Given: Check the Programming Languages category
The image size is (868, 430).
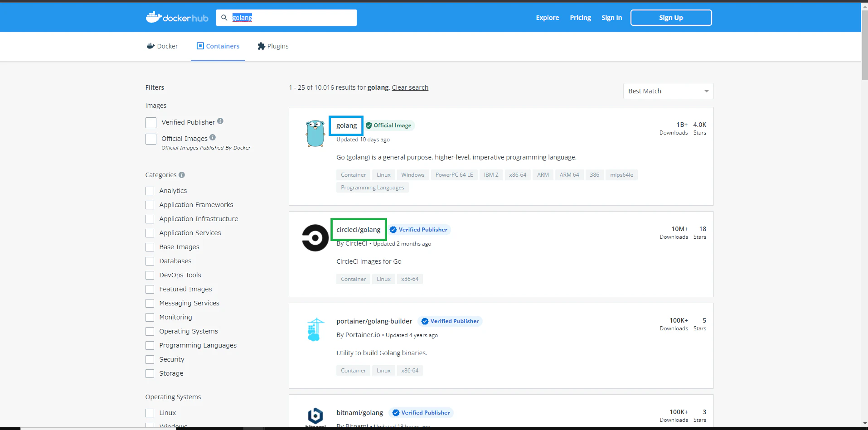Looking at the screenshot, I should click(150, 345).
